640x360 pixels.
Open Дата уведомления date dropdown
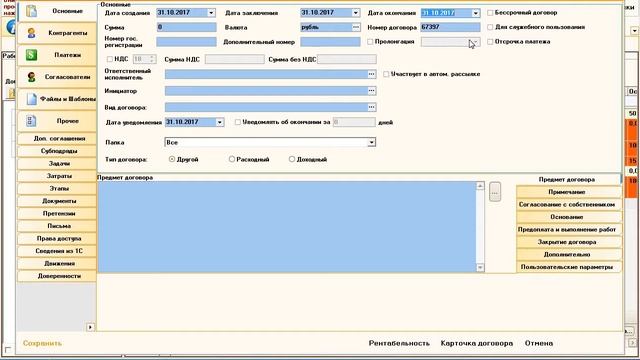pyautogui.click(x=220, y=122)
